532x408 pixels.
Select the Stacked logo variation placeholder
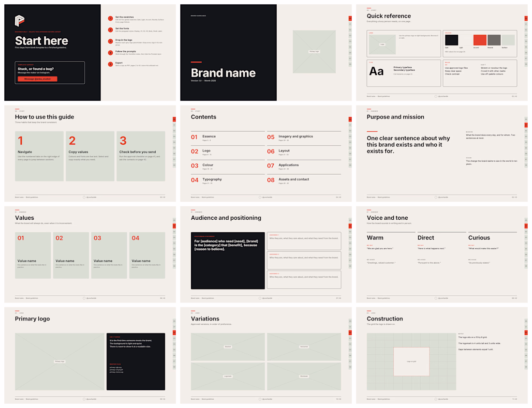coord(228,347)
